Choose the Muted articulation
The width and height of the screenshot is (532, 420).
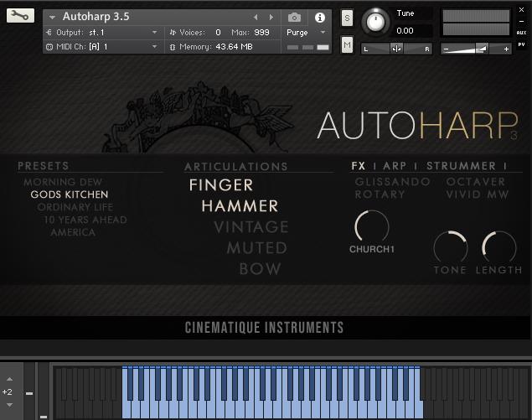pos(257,248)
